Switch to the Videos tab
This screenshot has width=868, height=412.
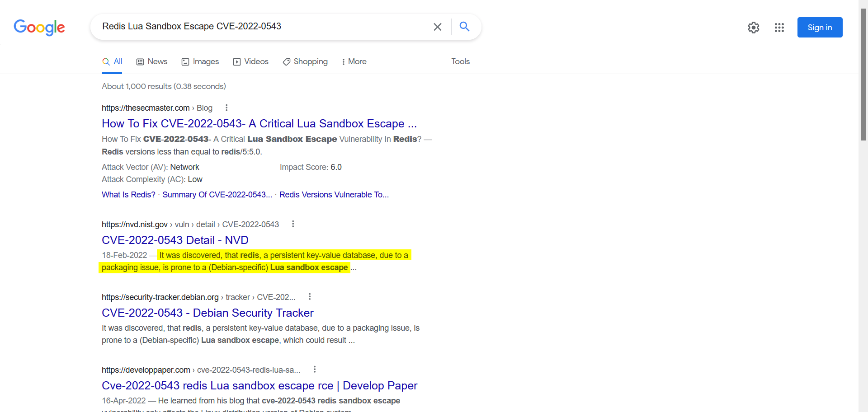(250, 61)
